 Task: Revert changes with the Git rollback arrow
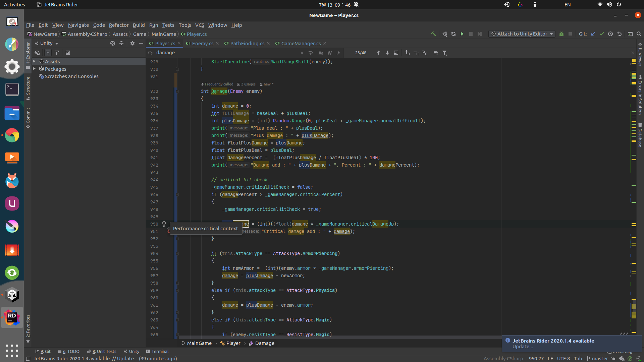619,34
